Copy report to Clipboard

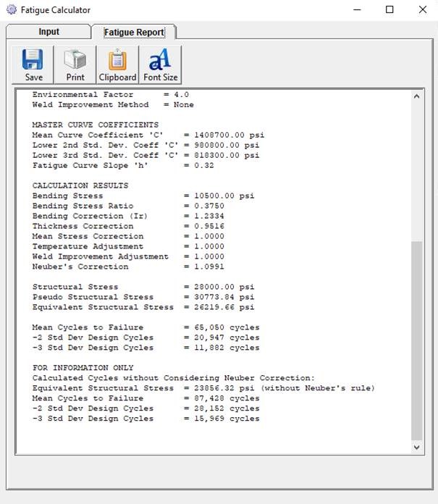click(117, 65)
